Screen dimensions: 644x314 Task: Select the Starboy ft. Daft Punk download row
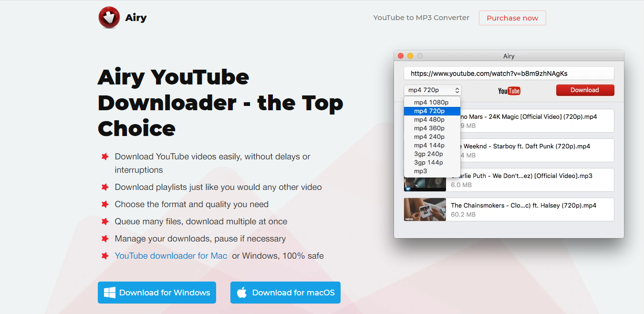coord(537,150)
